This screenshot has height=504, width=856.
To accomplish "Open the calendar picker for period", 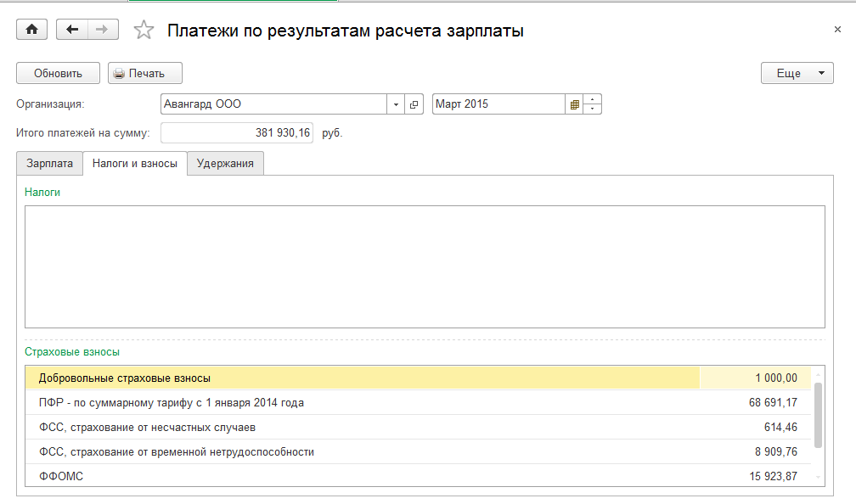I will click(x=575, y=104).
